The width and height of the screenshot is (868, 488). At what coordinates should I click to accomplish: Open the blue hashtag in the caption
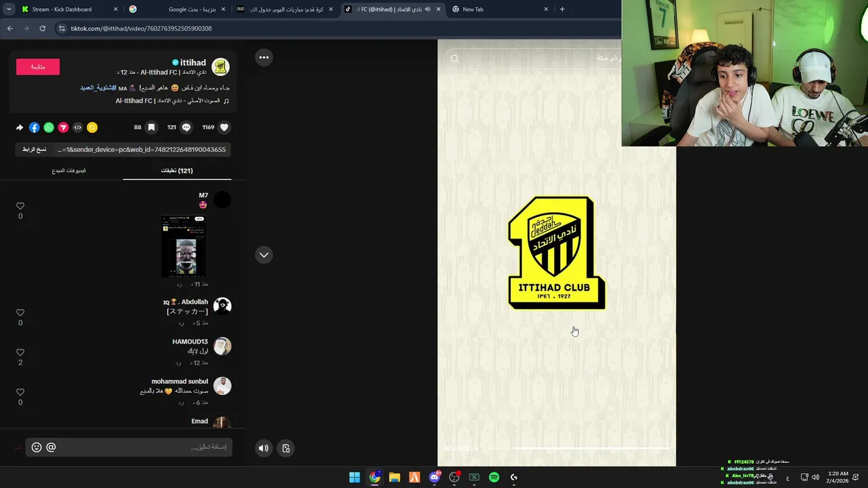[x=98, y=88]
